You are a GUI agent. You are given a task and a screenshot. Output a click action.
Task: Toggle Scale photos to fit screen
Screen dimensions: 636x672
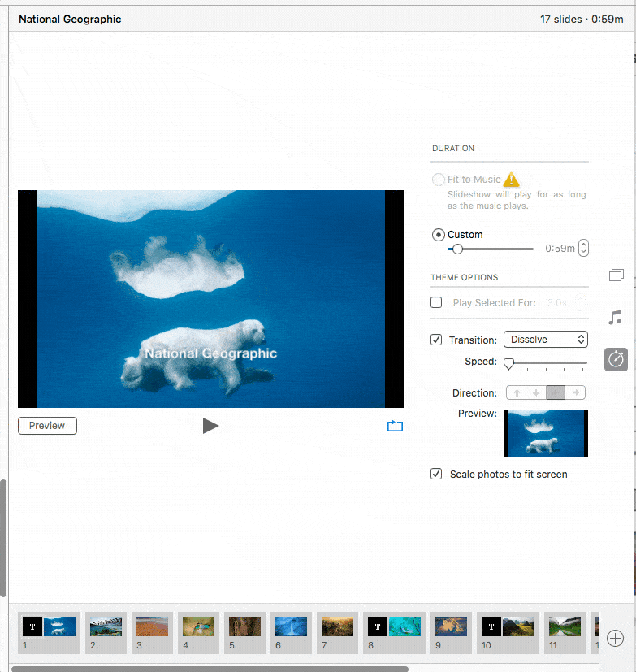436,474
